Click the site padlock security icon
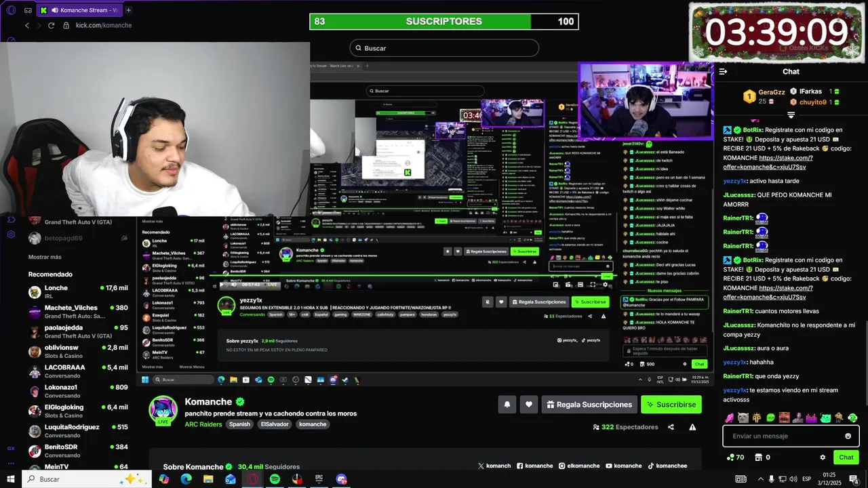868x488 pixels. pyautogui.click(x=66, y=25)
